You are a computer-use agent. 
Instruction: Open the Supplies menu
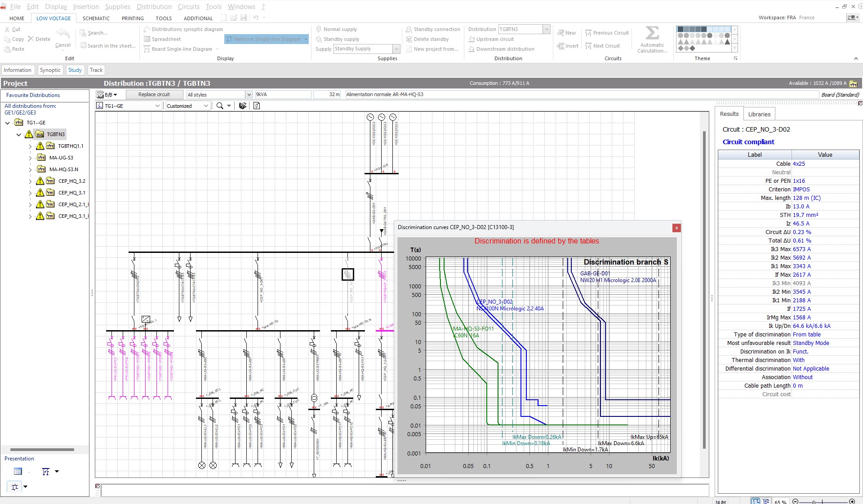point(117,7)
